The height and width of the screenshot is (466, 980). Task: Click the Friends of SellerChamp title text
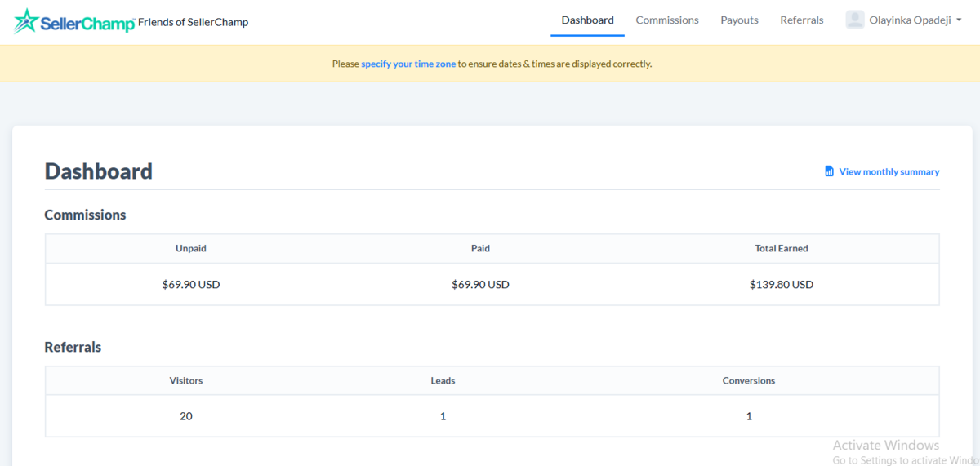pyautogui.click(x=194, y=22)
